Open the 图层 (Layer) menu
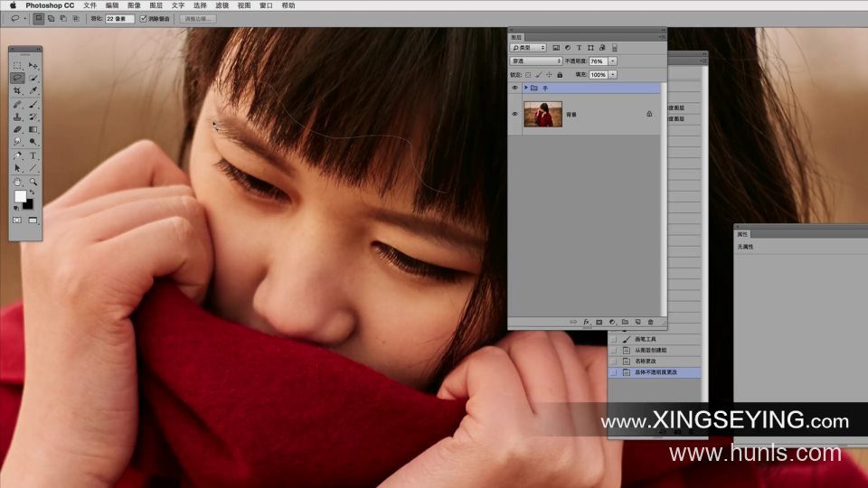The height and width of the screenshot is (488, 868). coord(156,5)
